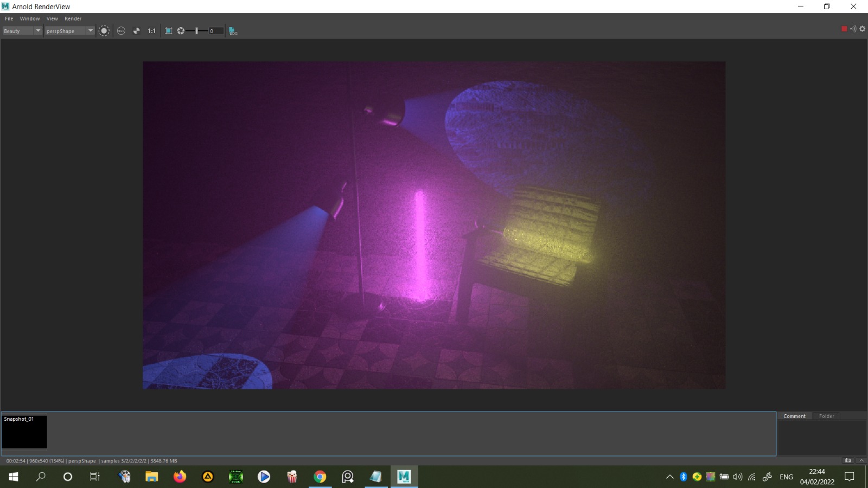Image resolution: width=868 pixels, height=488 pixels.
Task: Switch to the Folder tab
Action: [x=826, y=416]
